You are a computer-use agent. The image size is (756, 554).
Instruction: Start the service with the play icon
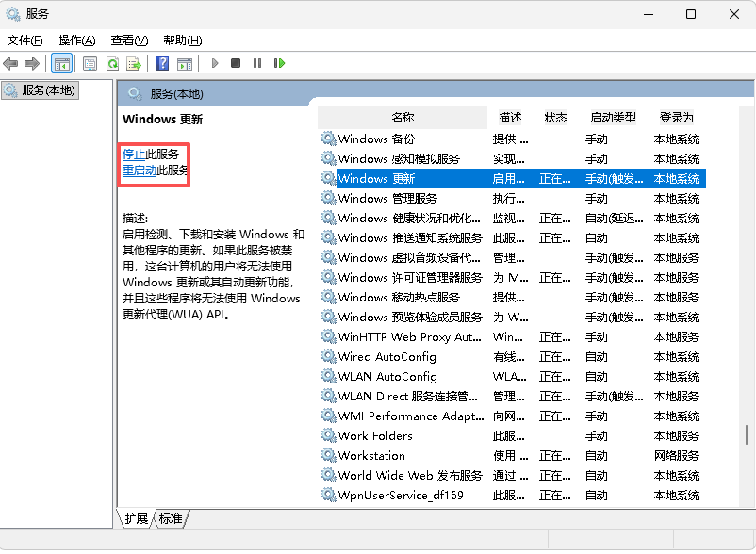click(x=215, y=62)
